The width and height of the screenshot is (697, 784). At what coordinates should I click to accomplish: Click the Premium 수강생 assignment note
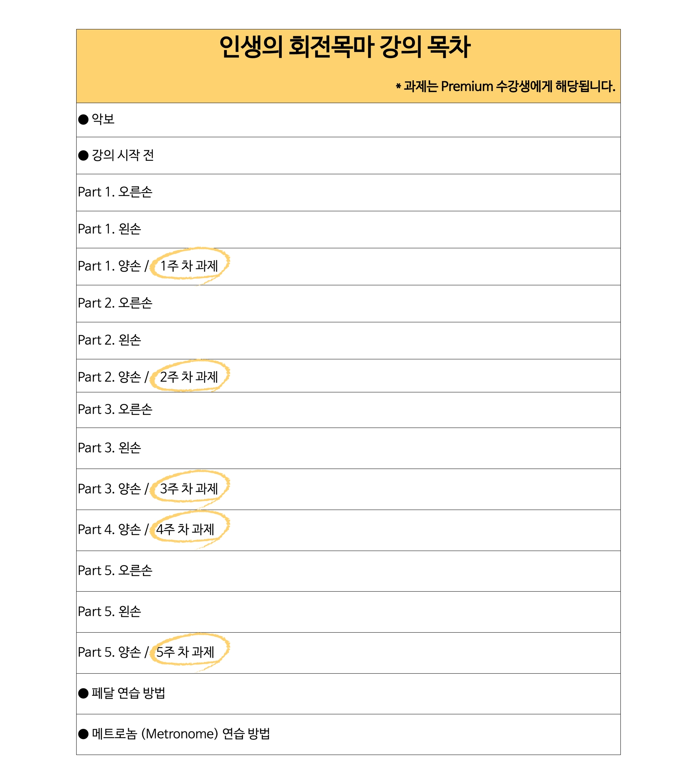click(505, 86)
